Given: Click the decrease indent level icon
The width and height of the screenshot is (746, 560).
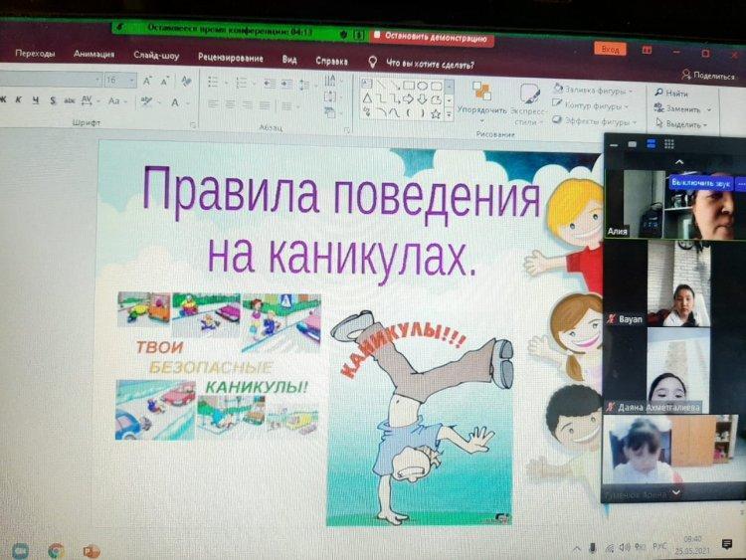Looking at the screenshot, I should 270,84.
